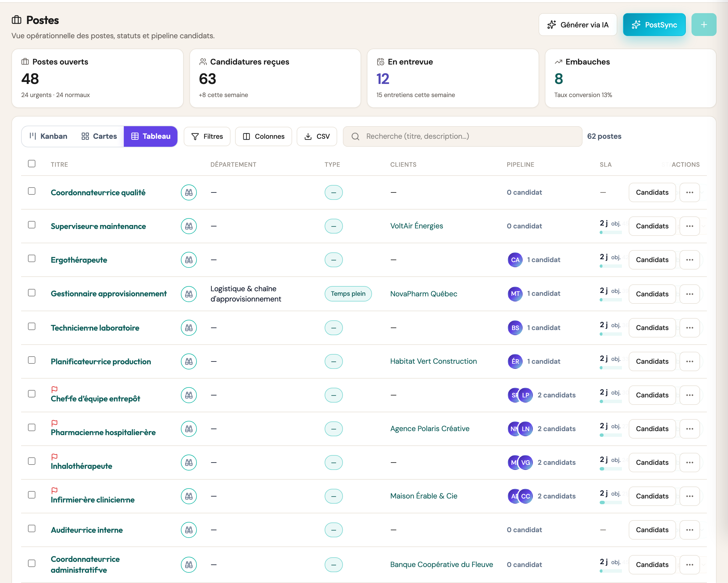Open more actions menu for Coordonnateur·rice qualité
Screen dimensions: 728x583
[x=689, y=193]
